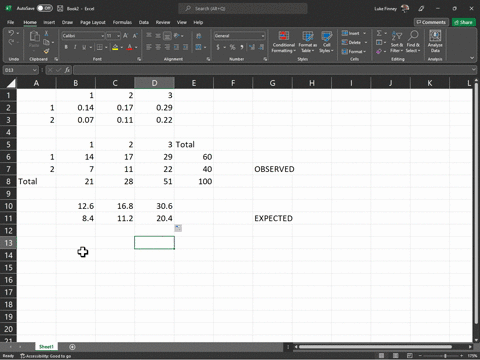This screenshot has height=360, width=480.
Task: Click the Increase Decimal icon
Action: click(x=252, y=47)
